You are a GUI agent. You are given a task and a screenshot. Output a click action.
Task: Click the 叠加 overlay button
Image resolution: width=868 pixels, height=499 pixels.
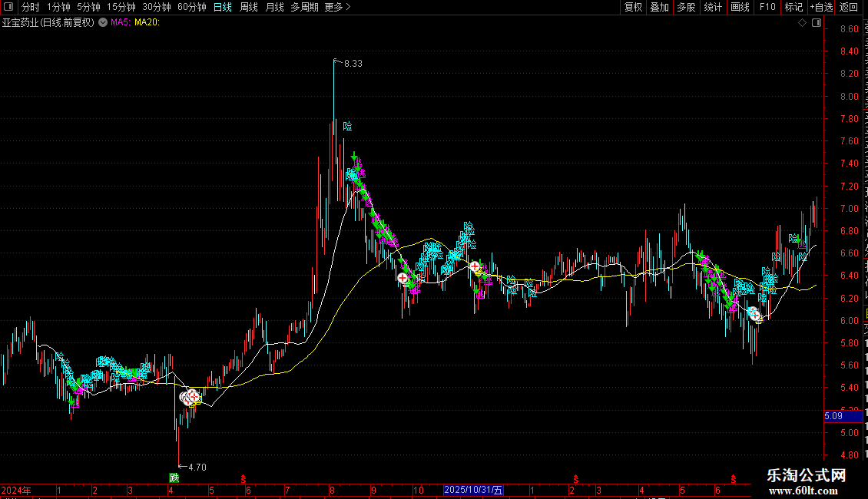click(x=659, y=7)
